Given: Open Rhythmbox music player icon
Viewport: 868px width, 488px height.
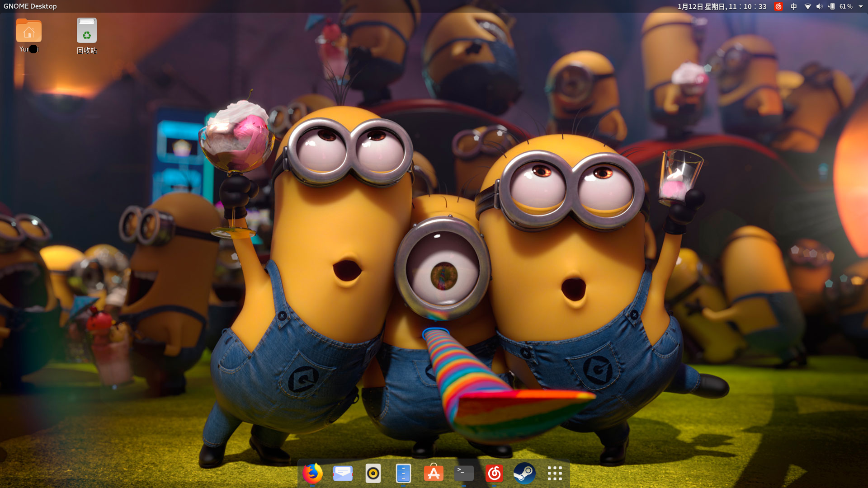Looking at the screenshot, I should pyautogui.click(x=373, y=473).
